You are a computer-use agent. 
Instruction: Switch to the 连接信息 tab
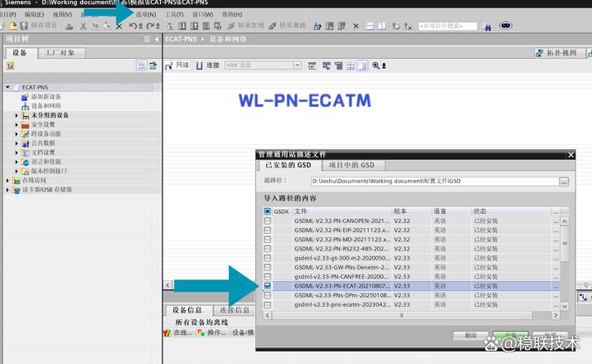[234, 310]
